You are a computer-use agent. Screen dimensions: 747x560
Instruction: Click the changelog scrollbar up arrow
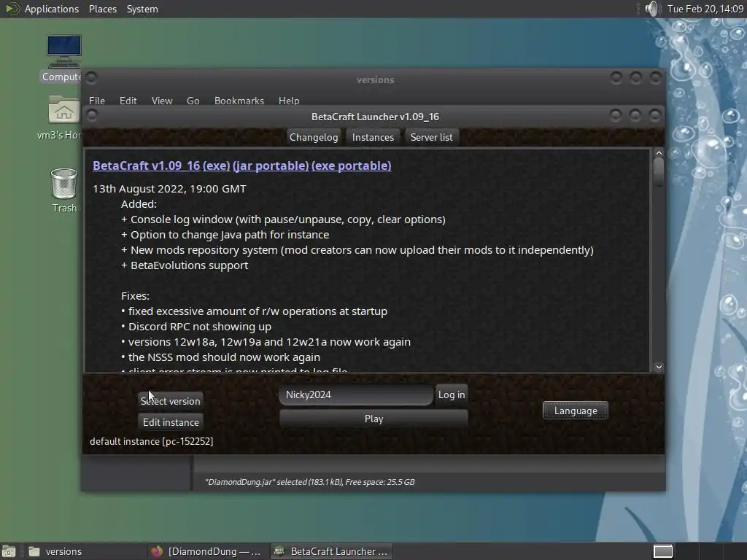[659, 153]
